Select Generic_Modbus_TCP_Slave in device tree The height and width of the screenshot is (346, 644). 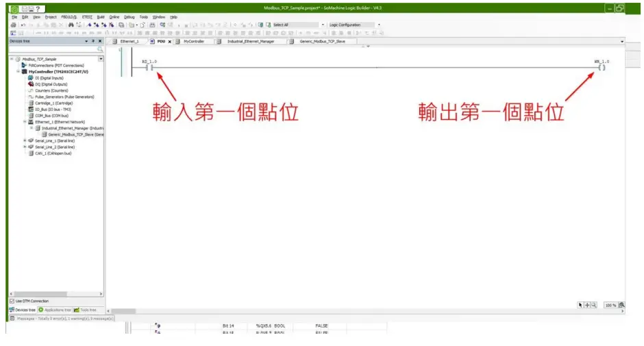coord(76,134)
